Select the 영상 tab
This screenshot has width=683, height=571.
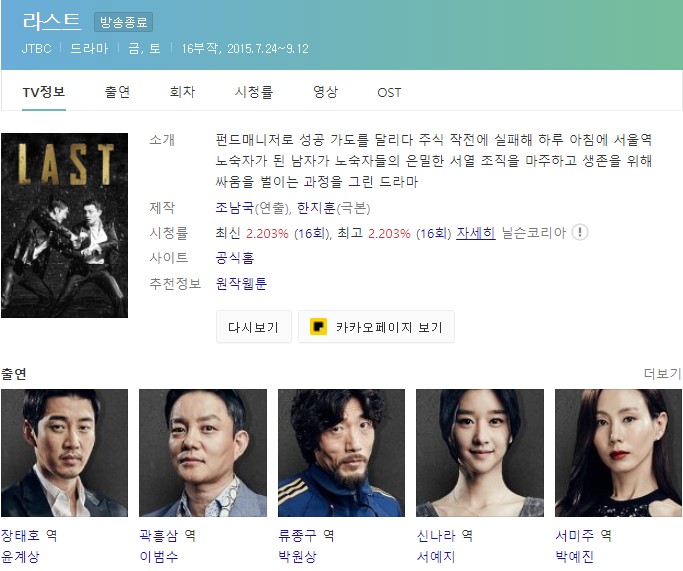click(325, 92)
